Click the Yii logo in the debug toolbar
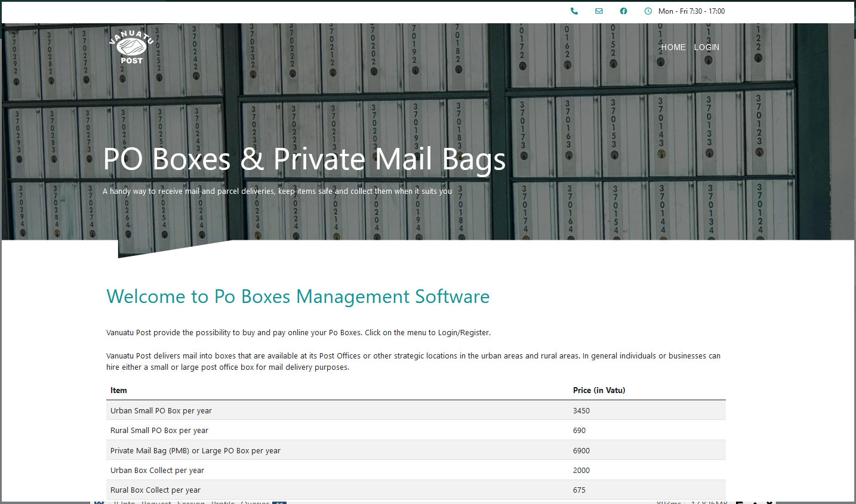856x504 pixels. click(x=99, y=502)
